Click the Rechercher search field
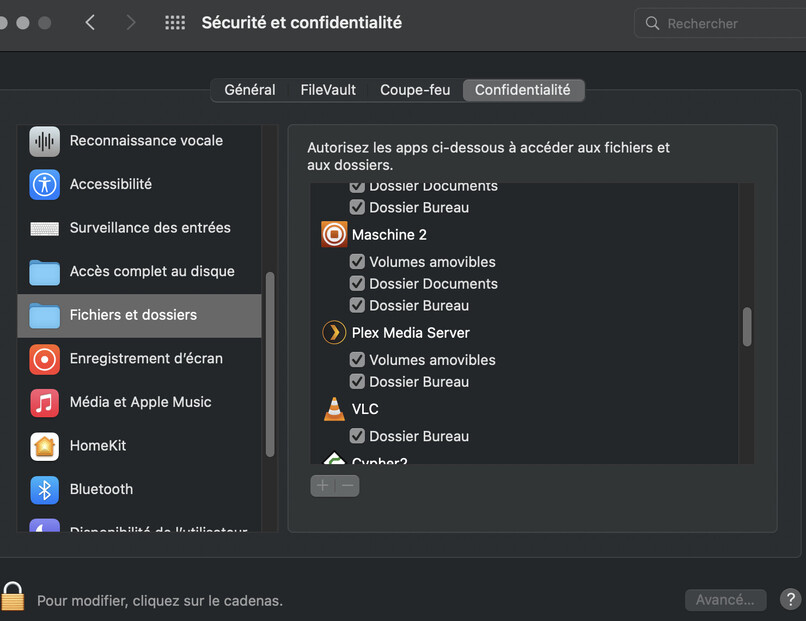806x621 pixels. click(x=720, y=23)
